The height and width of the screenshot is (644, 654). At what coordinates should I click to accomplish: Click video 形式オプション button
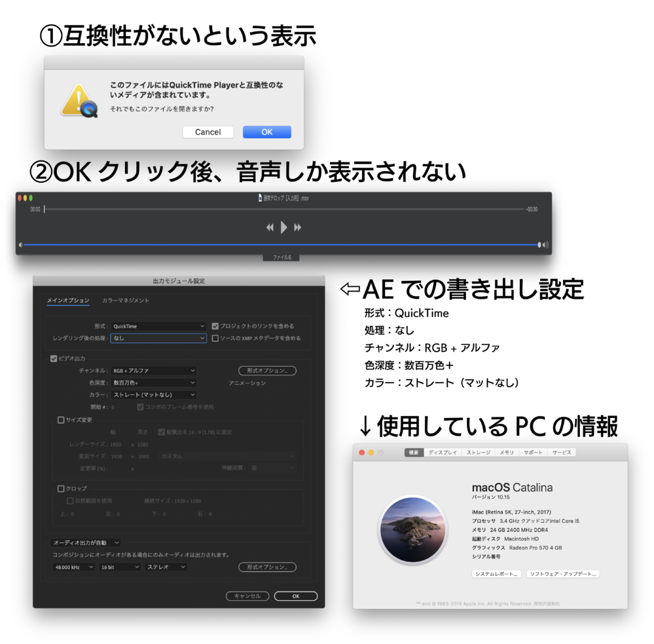point(267,371)
